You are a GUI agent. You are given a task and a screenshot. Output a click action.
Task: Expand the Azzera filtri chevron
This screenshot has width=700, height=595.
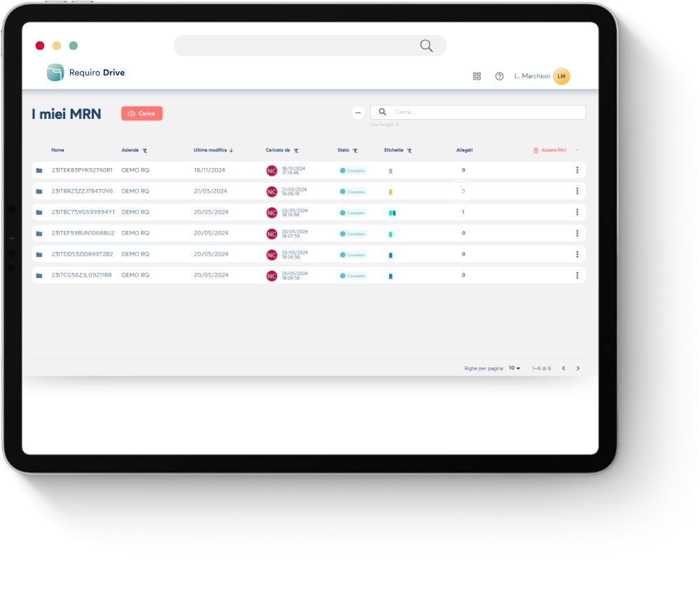[x=577, y=150]
